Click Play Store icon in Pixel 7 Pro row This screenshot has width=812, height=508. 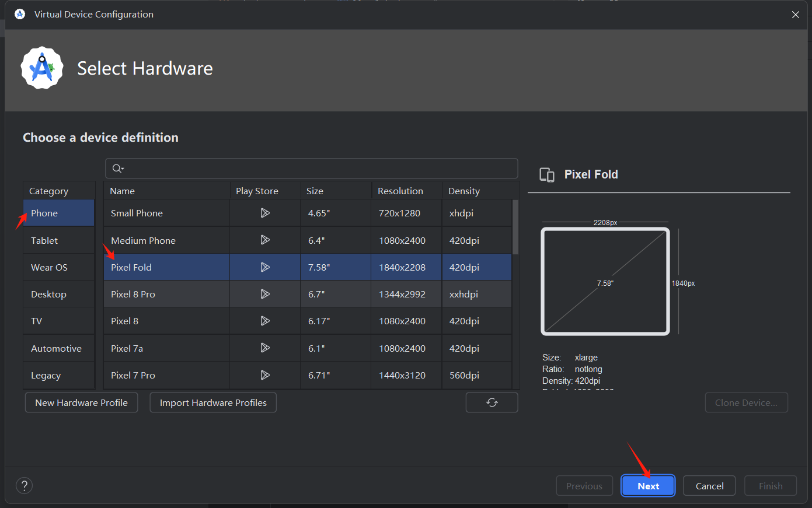coord(265,375)
